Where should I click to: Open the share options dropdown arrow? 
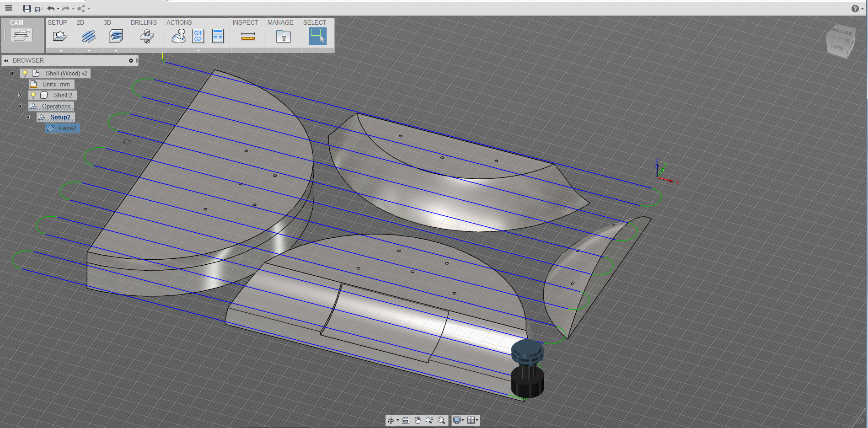(89, 9)
